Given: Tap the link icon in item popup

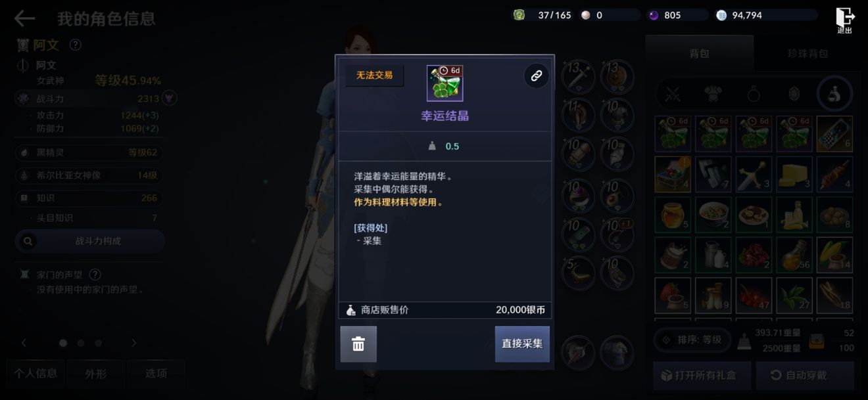Looking at the screenshot, I should click(x=536, y=76).
